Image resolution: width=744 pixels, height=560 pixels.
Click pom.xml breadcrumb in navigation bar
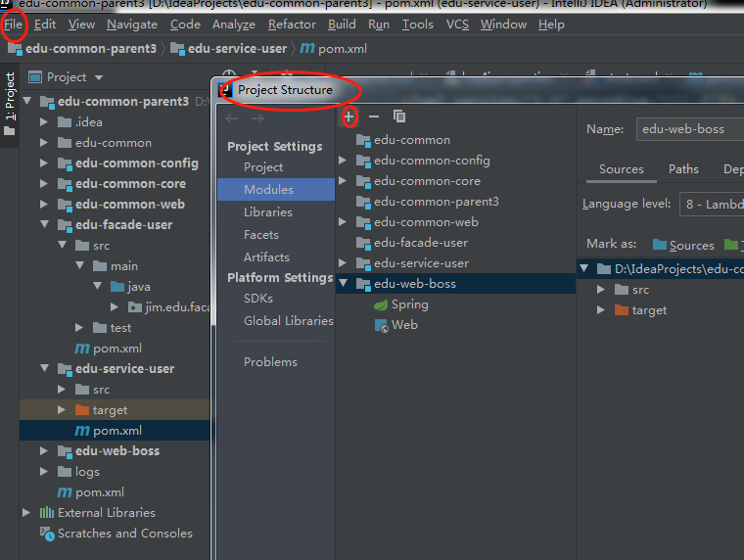point(333,48)
